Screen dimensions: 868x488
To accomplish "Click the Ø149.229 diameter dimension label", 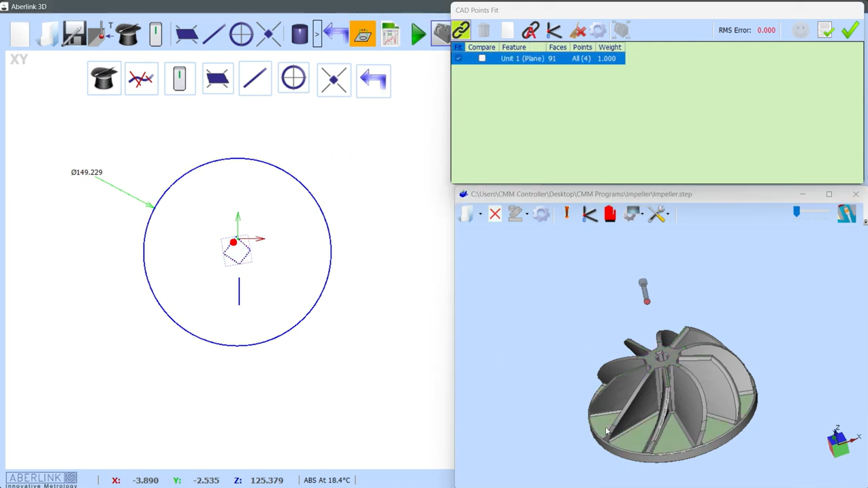I will tap(86, 172).
